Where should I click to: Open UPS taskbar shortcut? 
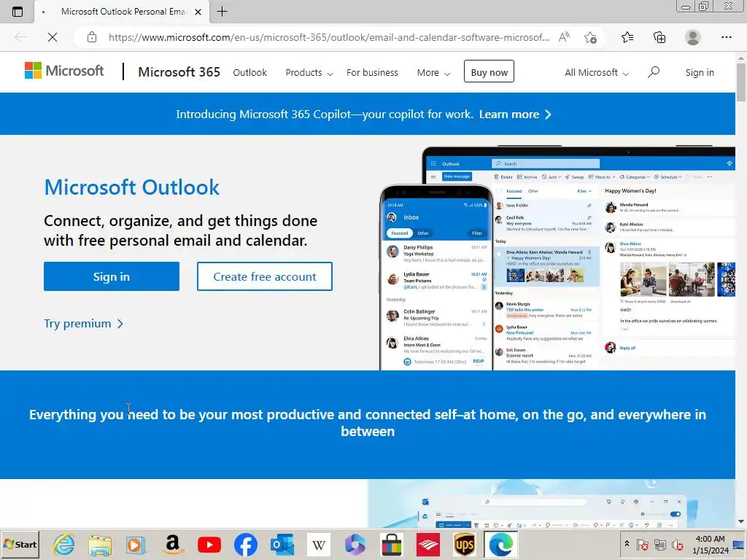pyautogui.click(x=465, y=545)
